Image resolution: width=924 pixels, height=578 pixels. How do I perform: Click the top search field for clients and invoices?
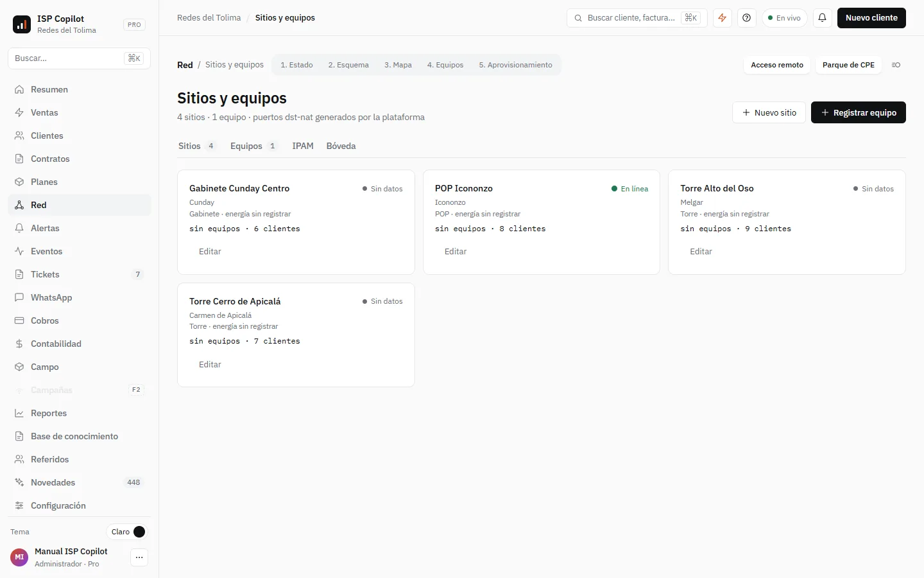click(637, 18)
